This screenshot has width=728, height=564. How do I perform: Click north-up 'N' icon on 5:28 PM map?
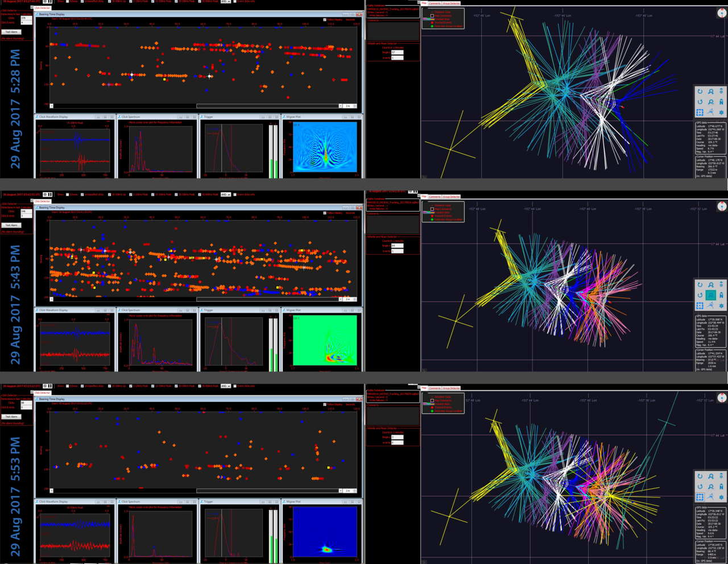pyautogui.click(x=721, y=102)
